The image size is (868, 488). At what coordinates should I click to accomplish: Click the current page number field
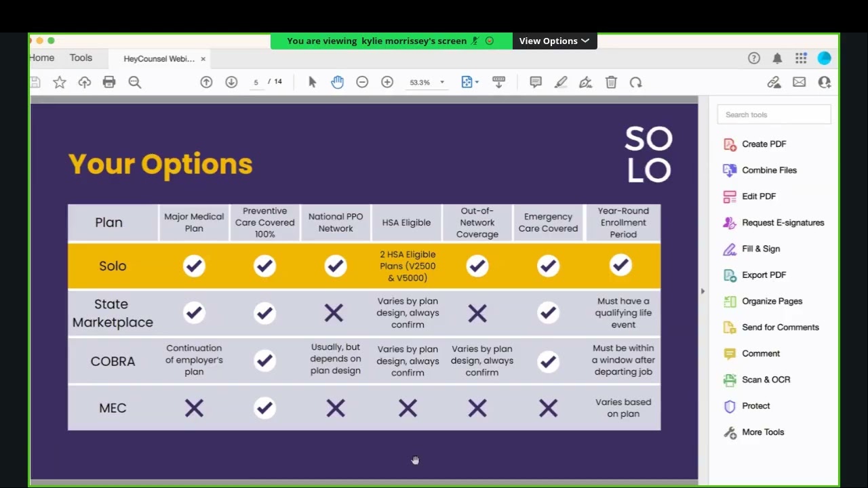click(x=256, y=82)
